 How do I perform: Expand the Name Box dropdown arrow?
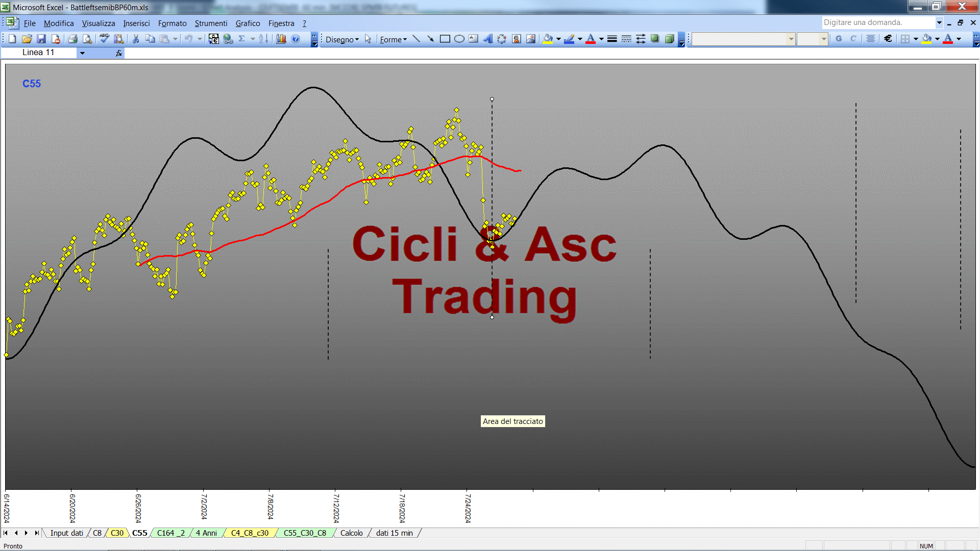(82, 53)
